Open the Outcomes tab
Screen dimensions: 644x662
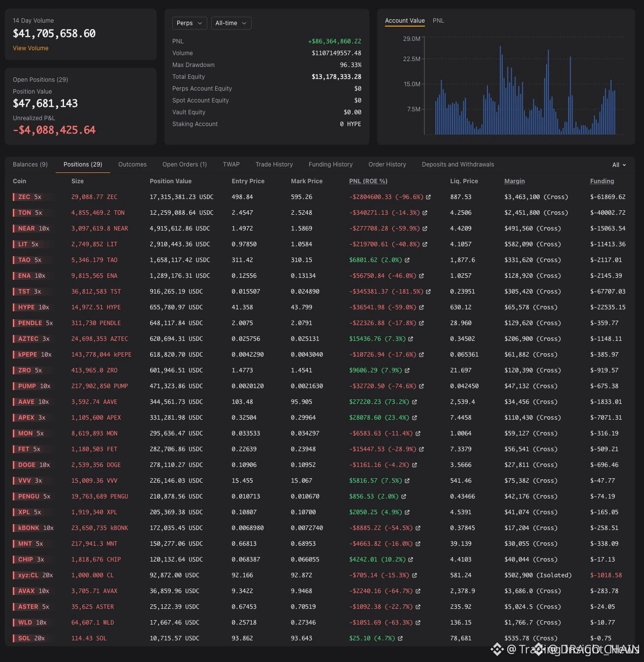coord(132,165)
